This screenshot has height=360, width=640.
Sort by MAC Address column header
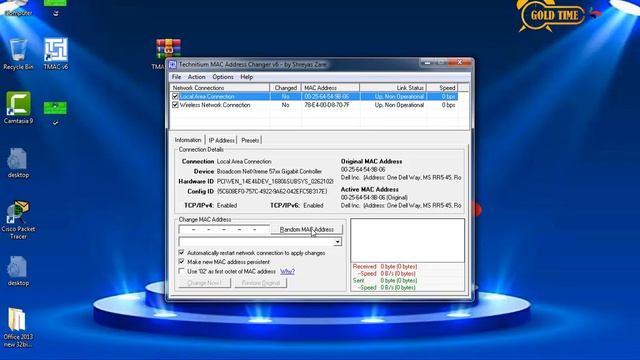pyautogui.click(x=330, y=88)
